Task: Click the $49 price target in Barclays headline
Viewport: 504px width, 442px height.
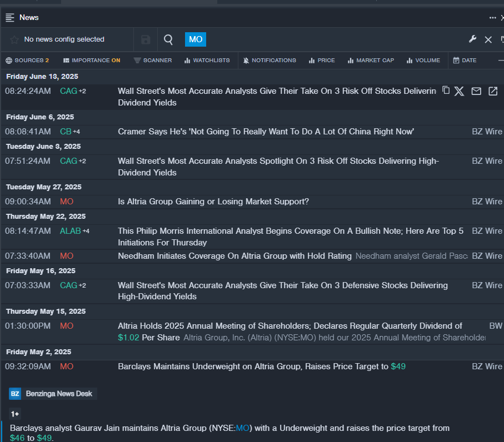Action: (398, 366)
